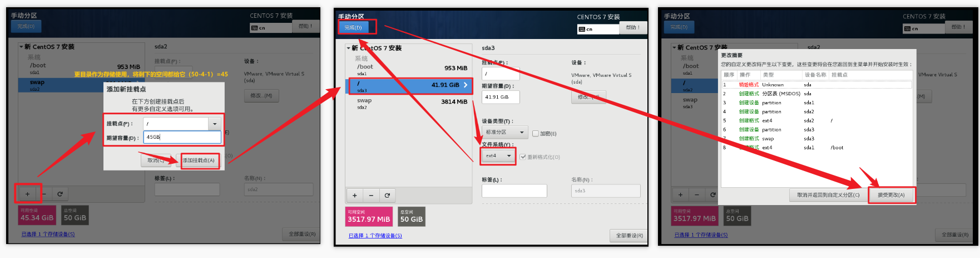Select /boot 953 MiB partition in left screenshot
980x258 pixels.
pyautogui.click(x=82, y=69)
